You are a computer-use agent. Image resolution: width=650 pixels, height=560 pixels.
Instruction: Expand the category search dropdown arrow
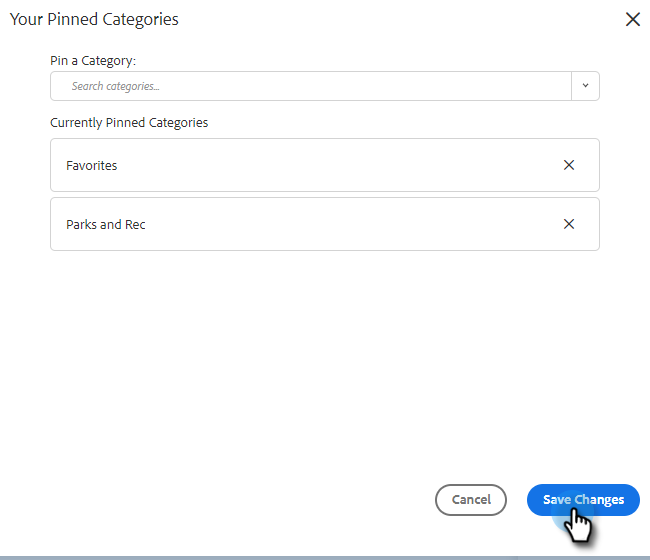[x=585, y=86]
